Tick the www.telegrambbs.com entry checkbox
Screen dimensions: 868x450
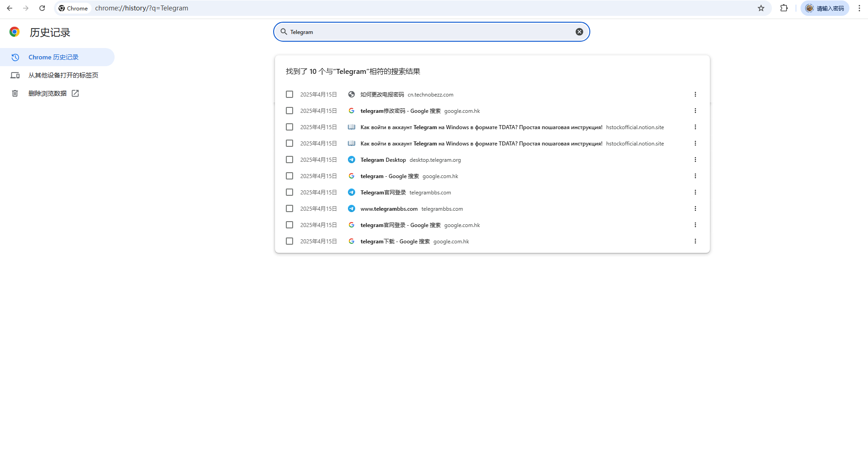pos(289,208)
